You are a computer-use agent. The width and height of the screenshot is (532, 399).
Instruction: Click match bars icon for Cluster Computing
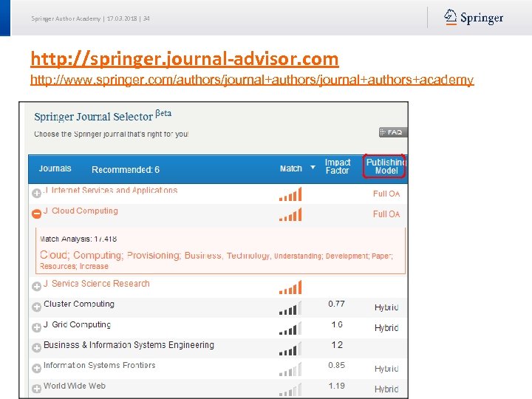tap(290, 307)
